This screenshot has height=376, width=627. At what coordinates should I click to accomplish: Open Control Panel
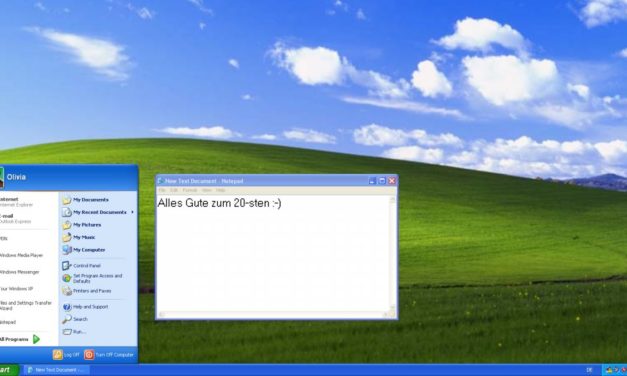point(82,266)
